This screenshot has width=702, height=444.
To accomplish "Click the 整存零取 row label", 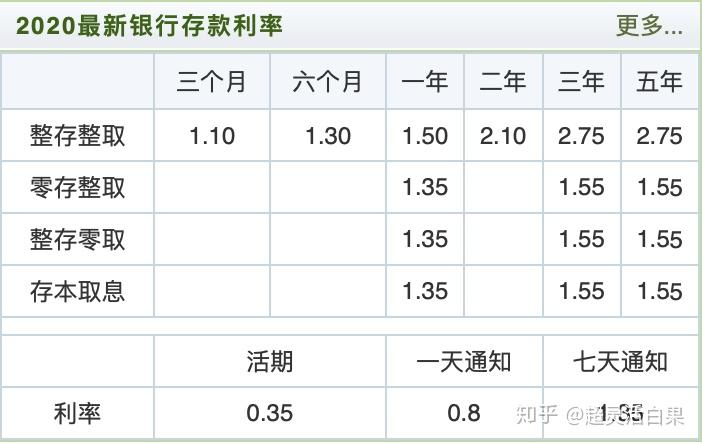I will coord(77,239).
